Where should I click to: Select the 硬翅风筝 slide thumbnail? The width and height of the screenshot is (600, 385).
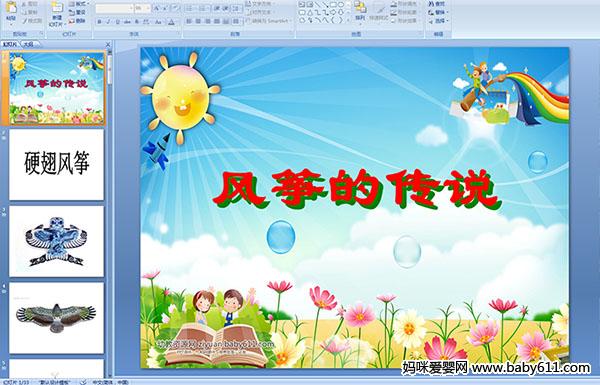click(57, 164)
